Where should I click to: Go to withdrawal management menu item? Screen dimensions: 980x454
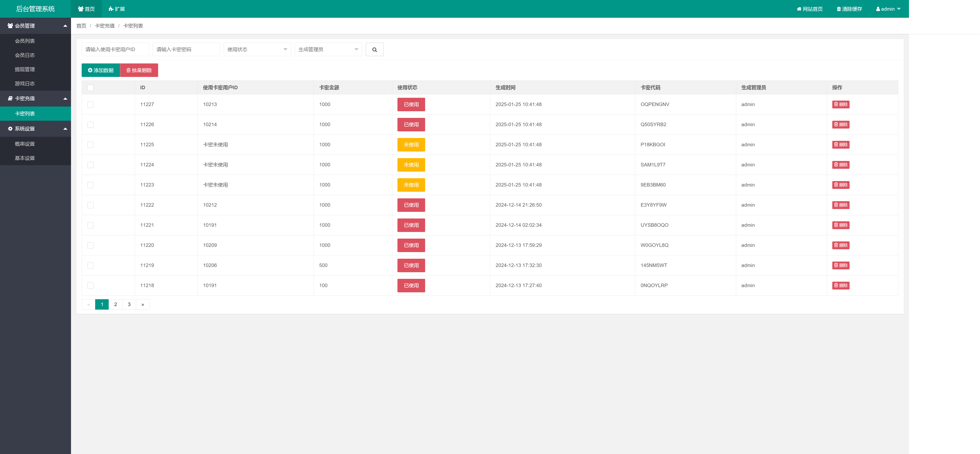pyautogui.click(x=25, y=69)
